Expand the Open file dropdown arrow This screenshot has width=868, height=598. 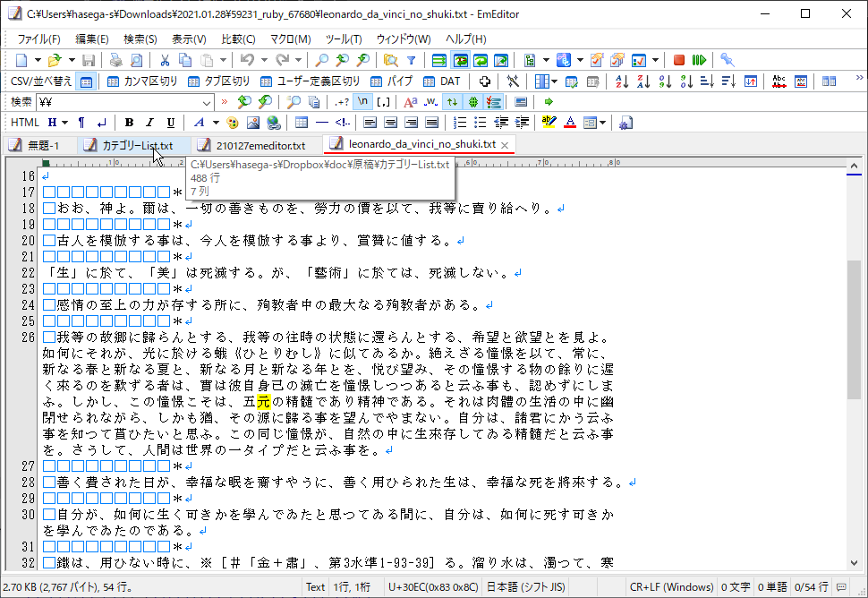point(72,60)
